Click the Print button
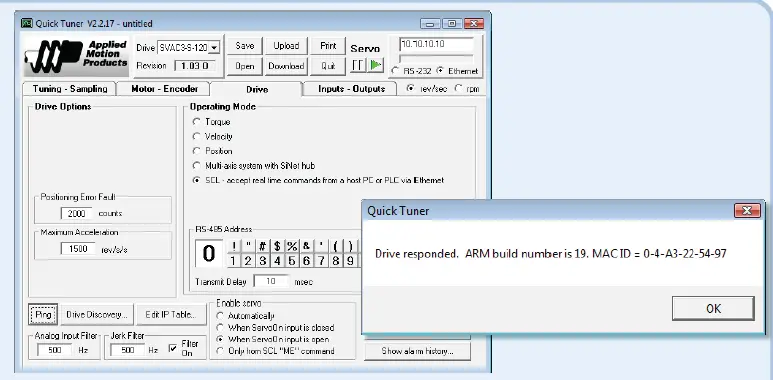This screenshot has width=773, height=380. pos(328,46)
